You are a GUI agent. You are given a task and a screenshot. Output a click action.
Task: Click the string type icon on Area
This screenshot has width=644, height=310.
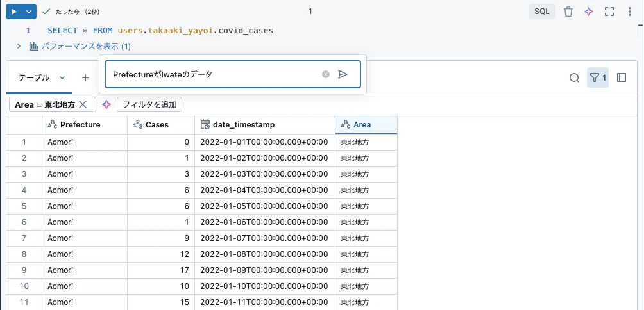click(x=346, y=125)
